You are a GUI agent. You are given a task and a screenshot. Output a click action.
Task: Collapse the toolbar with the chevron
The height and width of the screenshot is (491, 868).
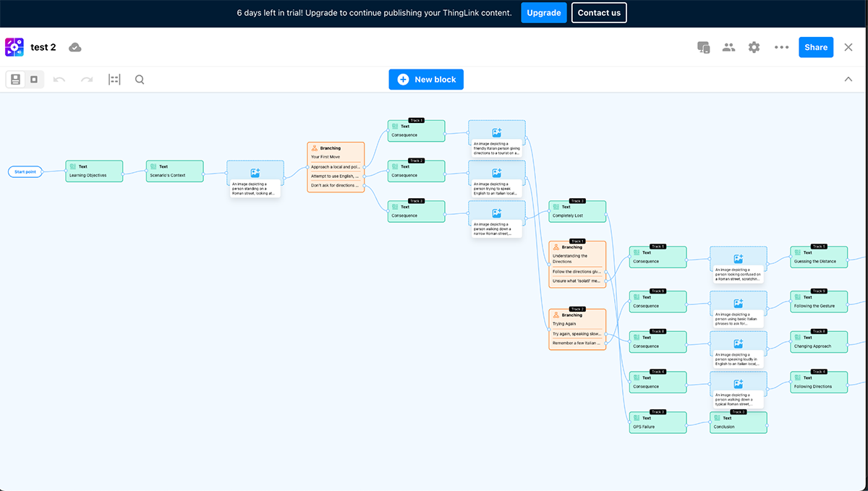[848, 79]
